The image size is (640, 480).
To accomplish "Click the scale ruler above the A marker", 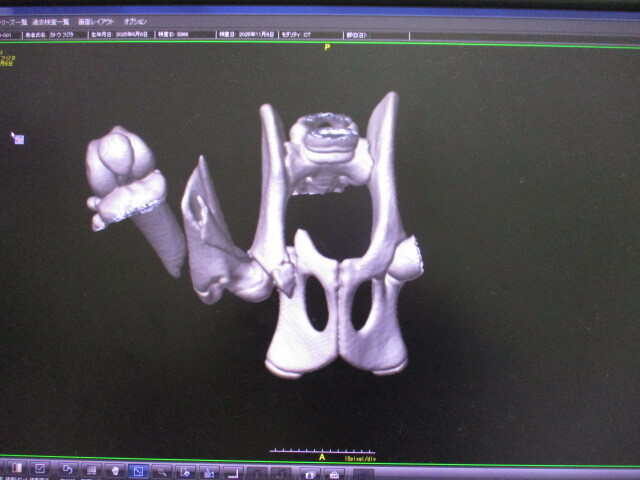I will [x=321, y=451].
